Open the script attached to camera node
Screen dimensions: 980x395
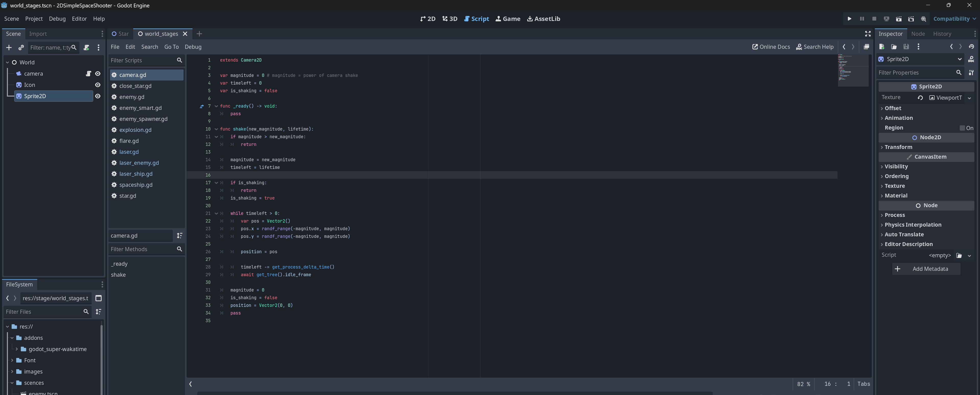88,74
